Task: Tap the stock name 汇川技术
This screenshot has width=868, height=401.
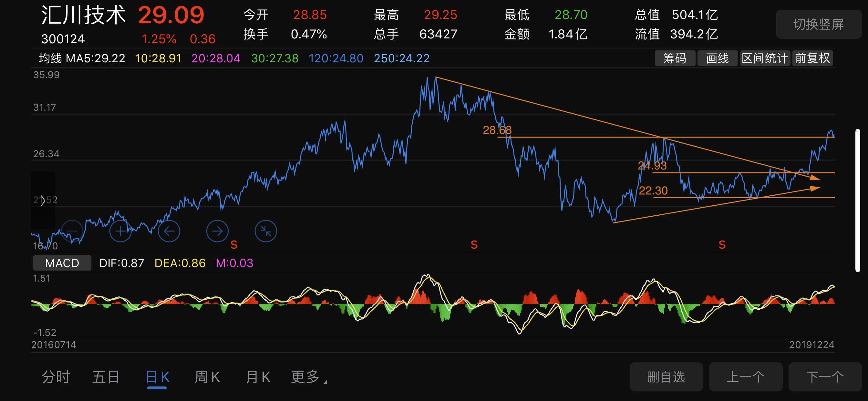Action: 83,15
